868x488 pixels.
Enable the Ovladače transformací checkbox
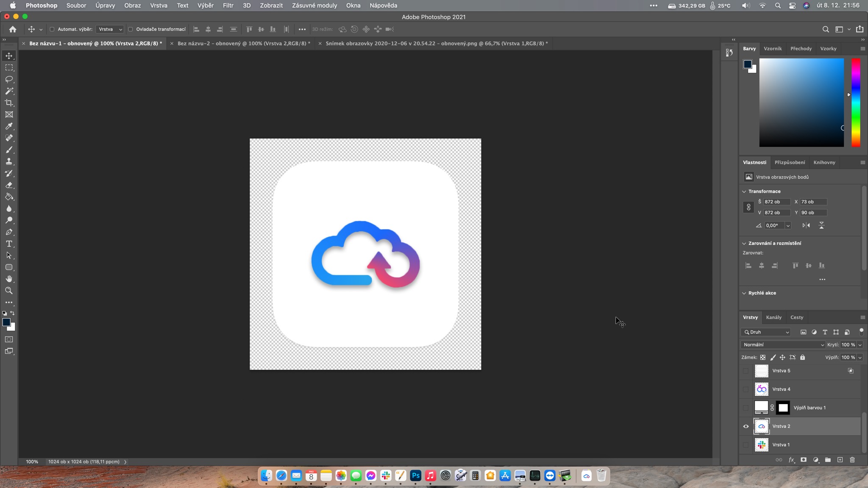coord(131,29)
